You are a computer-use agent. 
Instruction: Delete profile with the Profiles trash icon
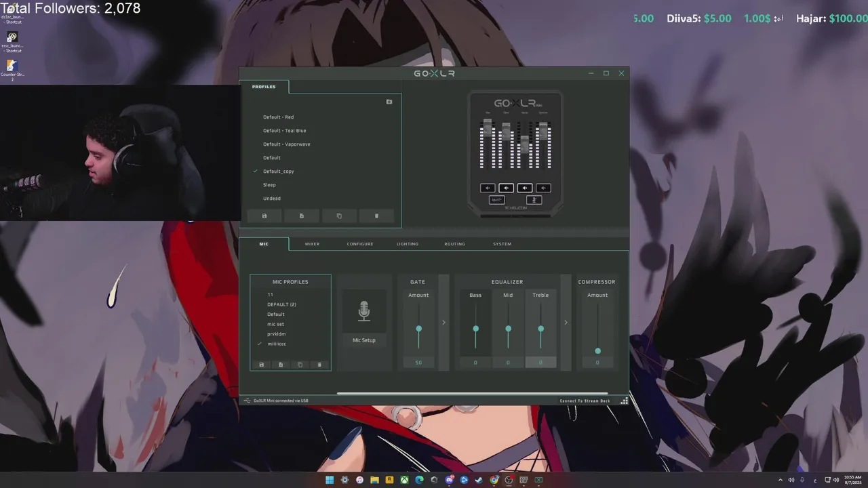coord(376,216)
